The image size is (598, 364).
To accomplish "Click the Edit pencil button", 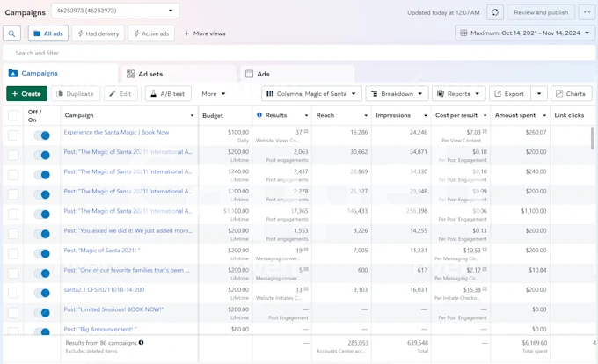I will [120, 93].
